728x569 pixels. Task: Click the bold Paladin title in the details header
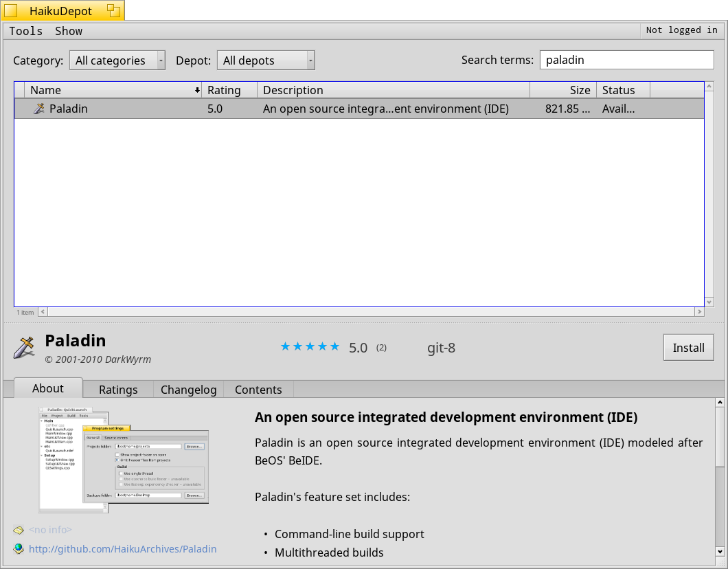[76, 340]
